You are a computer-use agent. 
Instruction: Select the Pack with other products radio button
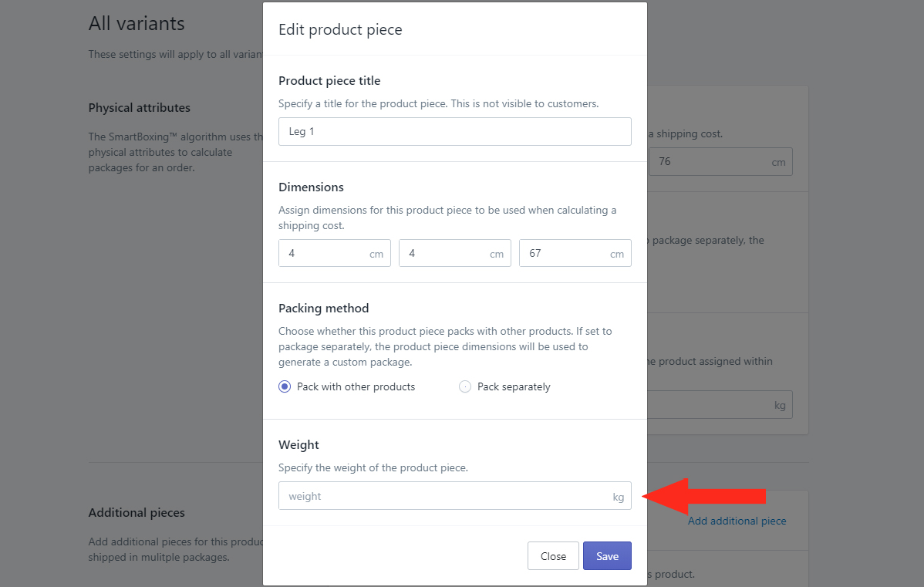tap(285, 386)
